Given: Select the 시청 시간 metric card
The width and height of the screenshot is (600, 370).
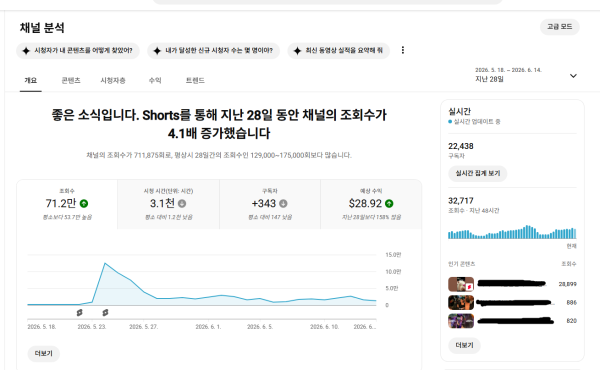Looking at the screenshot, I should 168,204.
